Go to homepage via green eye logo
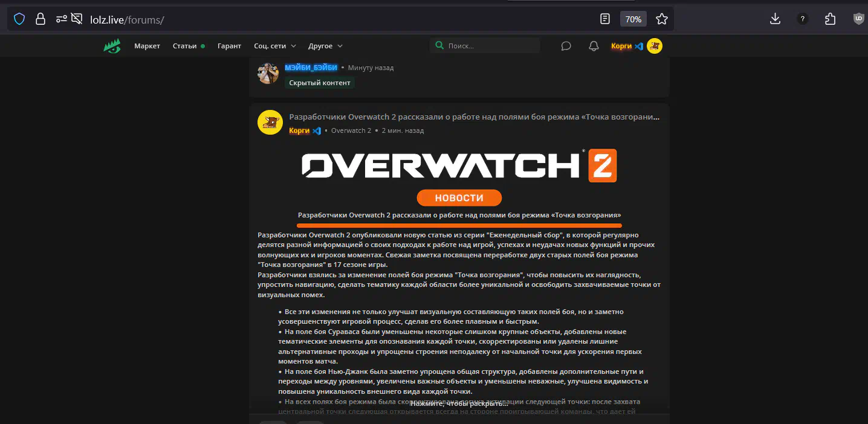The width and height of the screenshot is (868, 424). [112, 46]
